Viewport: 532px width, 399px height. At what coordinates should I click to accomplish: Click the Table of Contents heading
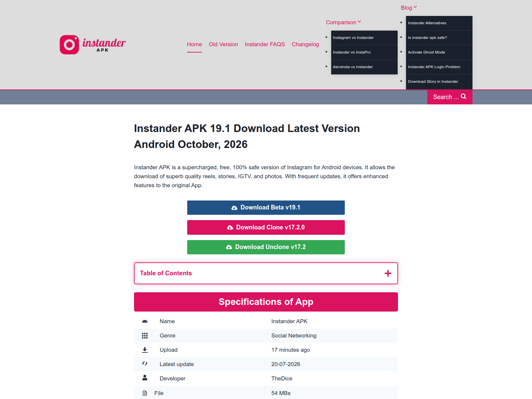tap(166, 273)
